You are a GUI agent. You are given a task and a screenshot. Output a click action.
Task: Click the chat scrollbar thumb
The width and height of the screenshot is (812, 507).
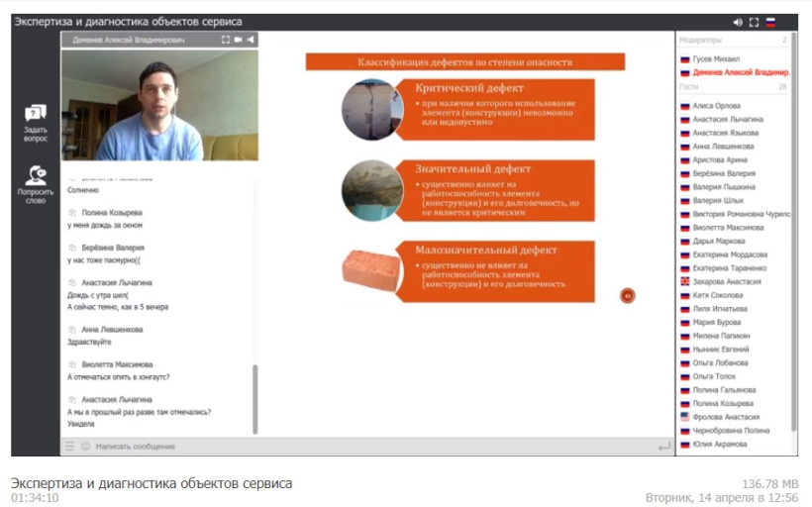(x=254, y=399)
